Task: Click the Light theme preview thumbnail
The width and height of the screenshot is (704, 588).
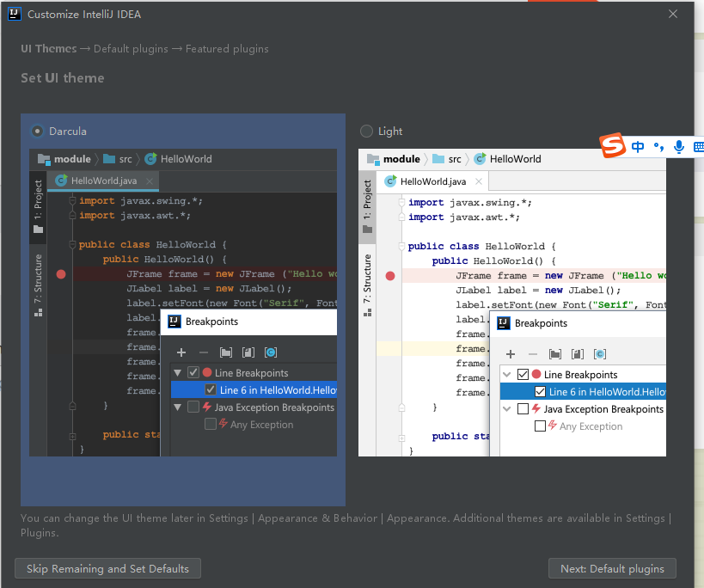Action: 512,303
